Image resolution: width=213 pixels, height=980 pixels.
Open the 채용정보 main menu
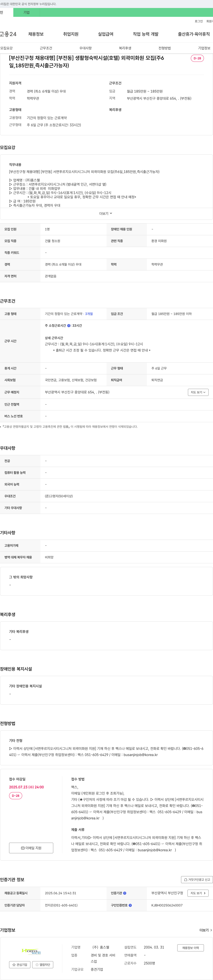point(36,34)
